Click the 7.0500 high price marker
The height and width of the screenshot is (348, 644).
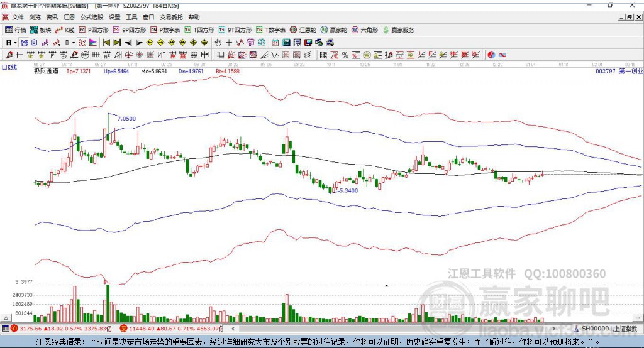tap(126, 118)
